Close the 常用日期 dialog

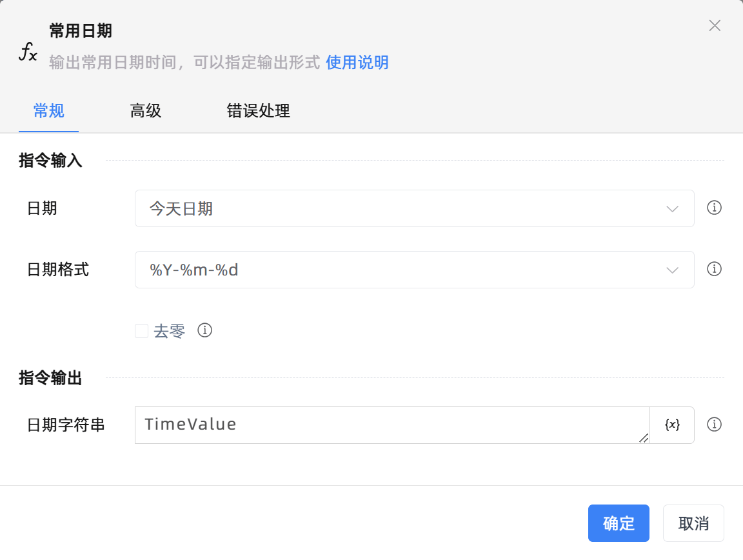tap(715, 26)
